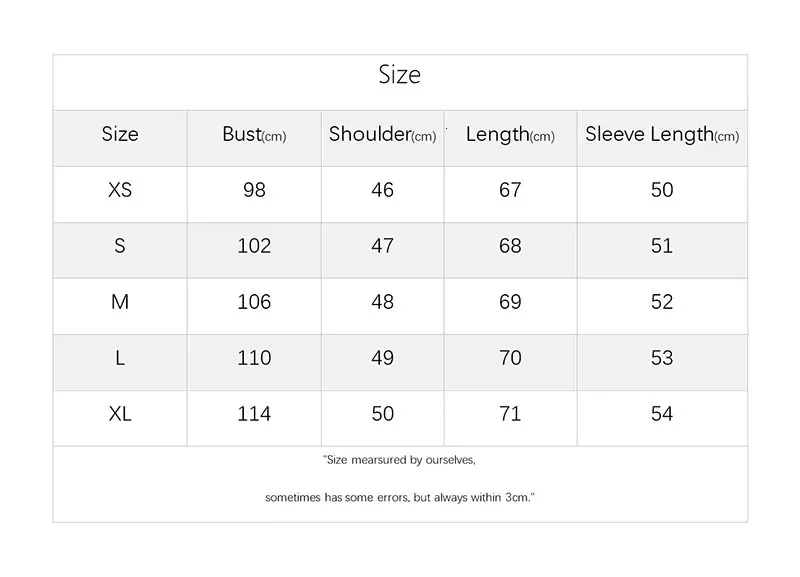Select the Length(cm) column header
800x577 pixels.
click(x=510, y=135)
